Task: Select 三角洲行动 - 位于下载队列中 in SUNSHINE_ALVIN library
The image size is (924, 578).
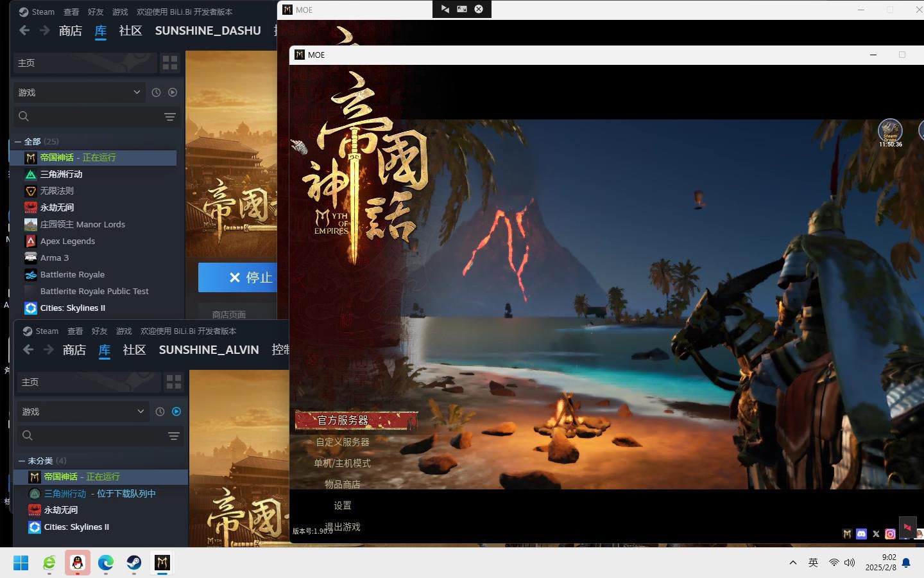Action: pyautogui.click(x=100, y=493)
